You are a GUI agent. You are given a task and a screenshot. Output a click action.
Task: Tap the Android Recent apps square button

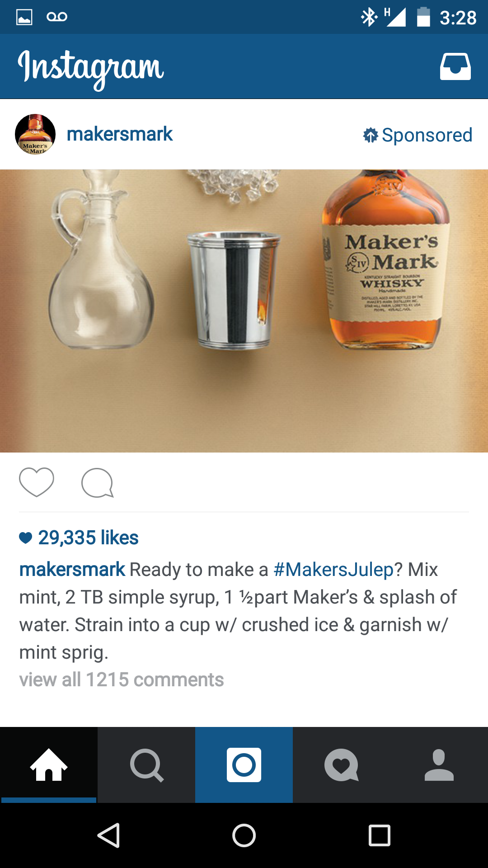[x=380, y=835]
